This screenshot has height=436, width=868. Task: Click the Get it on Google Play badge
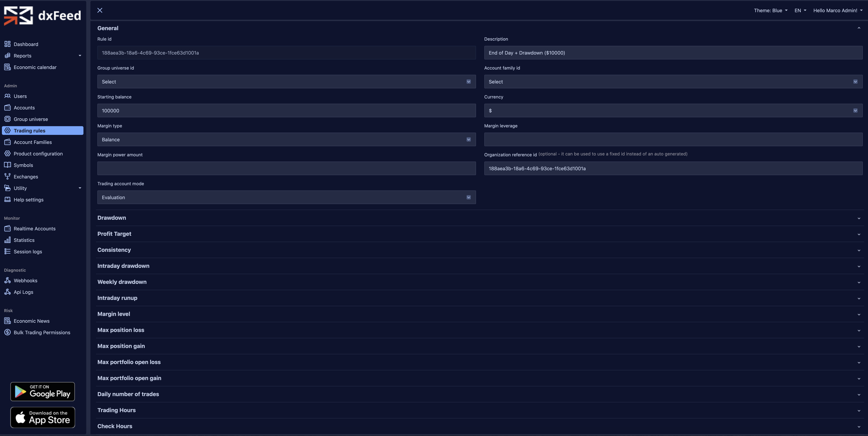[x=43, y=392]
